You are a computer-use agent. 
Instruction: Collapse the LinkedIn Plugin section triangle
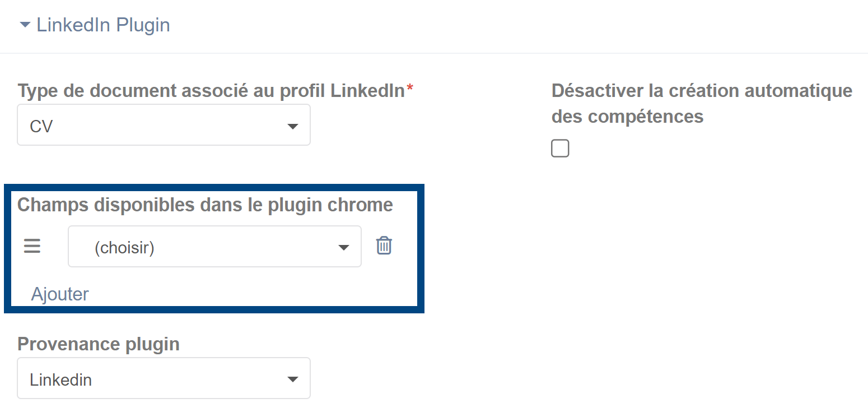click(x=25, y=25)
